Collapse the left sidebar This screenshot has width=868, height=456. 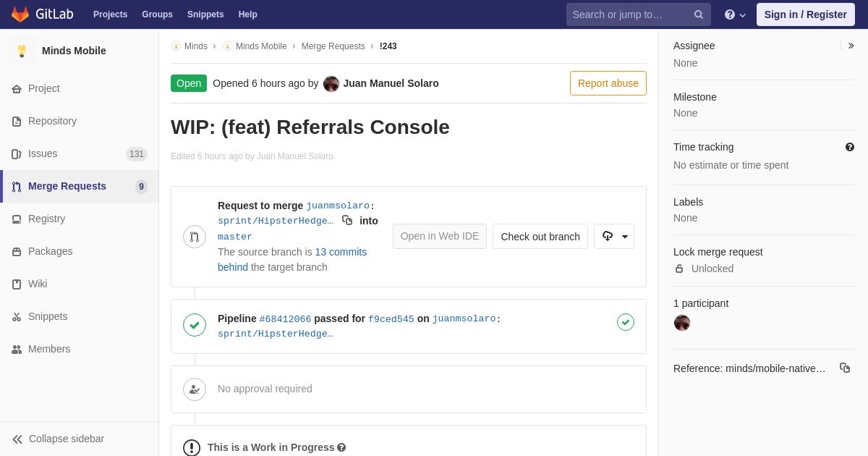[x=58, y=439]
